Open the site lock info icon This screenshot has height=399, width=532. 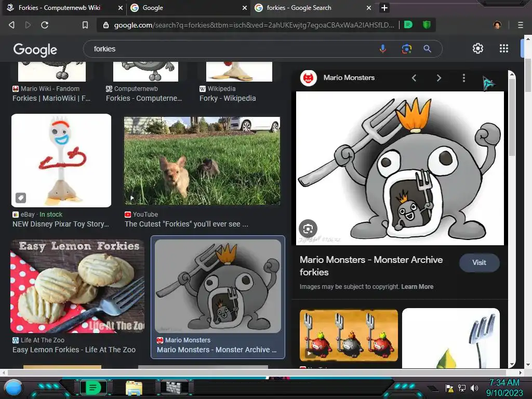click(106, 25)
